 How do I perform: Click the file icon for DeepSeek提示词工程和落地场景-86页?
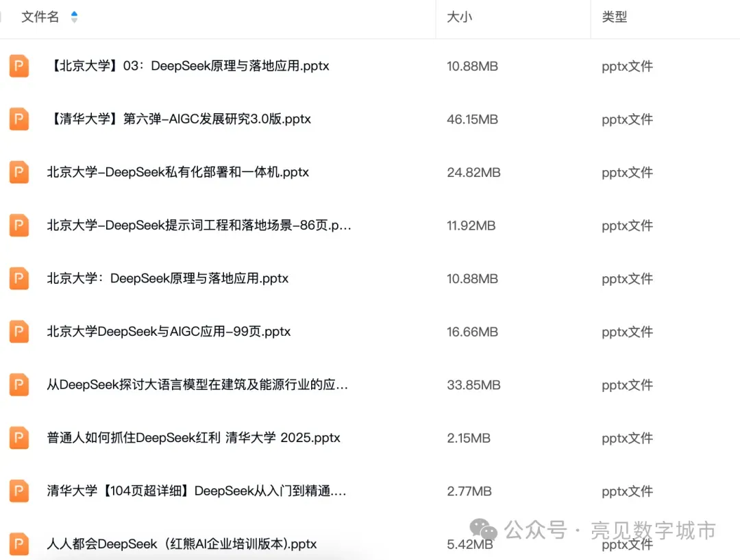(19, 226)
